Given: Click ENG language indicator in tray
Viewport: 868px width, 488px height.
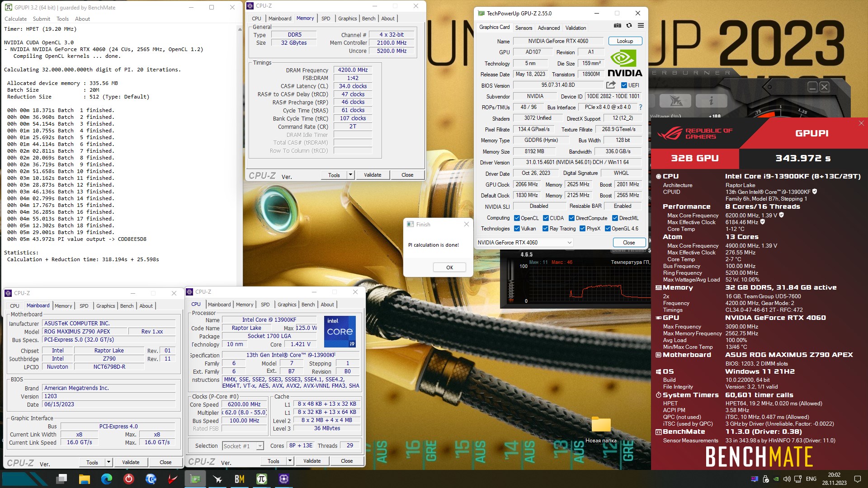Looking at the screenshot, I should [811, 479].
